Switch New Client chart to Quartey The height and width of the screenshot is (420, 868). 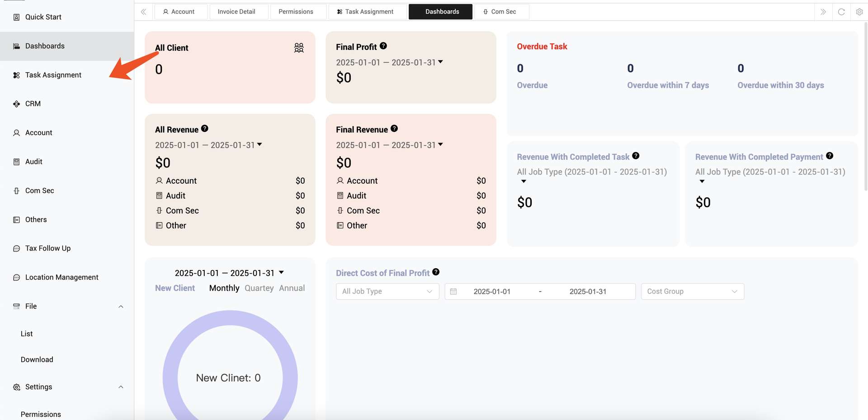pos(259,288)
